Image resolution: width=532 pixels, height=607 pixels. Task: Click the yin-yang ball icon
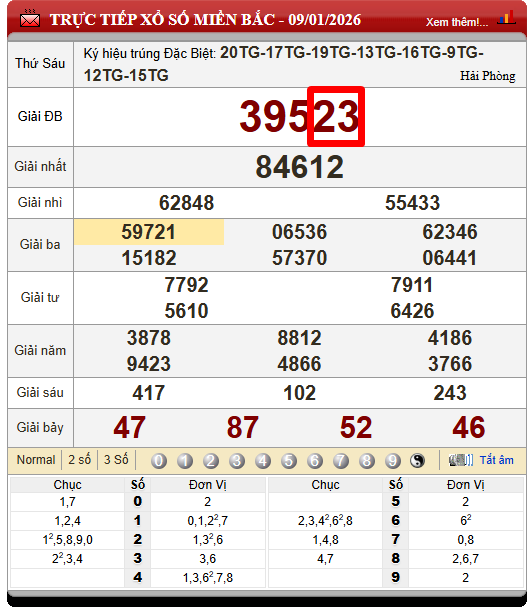point(417,461)
